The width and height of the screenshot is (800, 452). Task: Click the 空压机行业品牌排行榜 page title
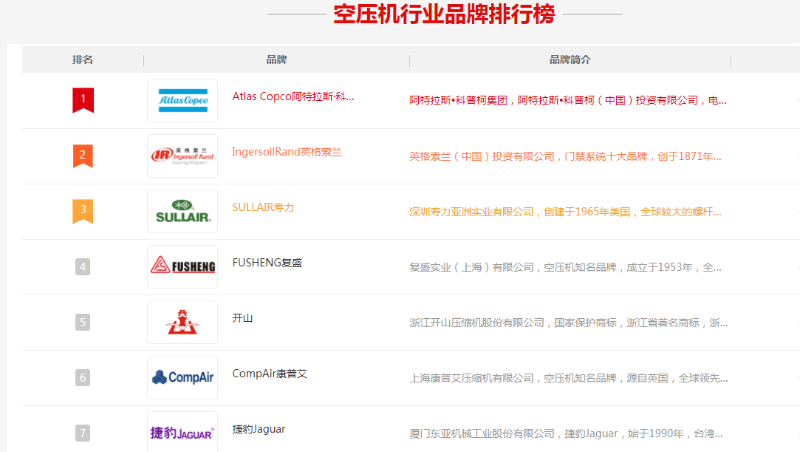click(444, 14)
